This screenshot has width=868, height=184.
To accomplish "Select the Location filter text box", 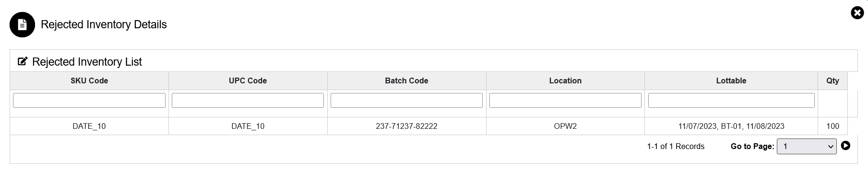I will [565, 100].
